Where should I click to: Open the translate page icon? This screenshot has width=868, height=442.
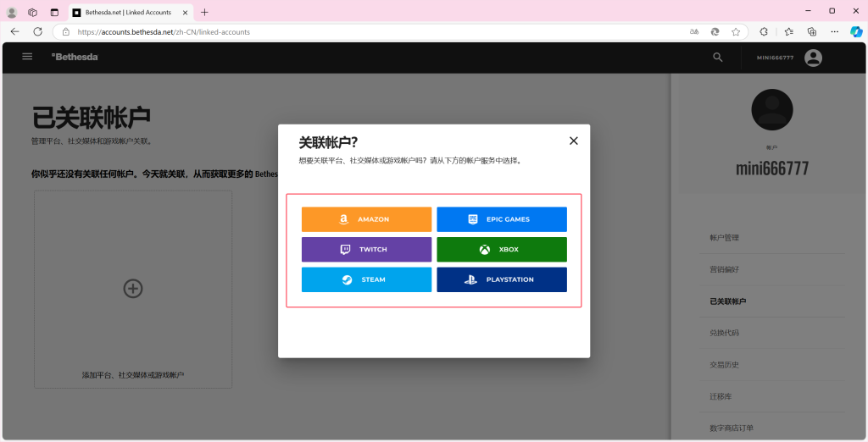click(x=694, y=32)
